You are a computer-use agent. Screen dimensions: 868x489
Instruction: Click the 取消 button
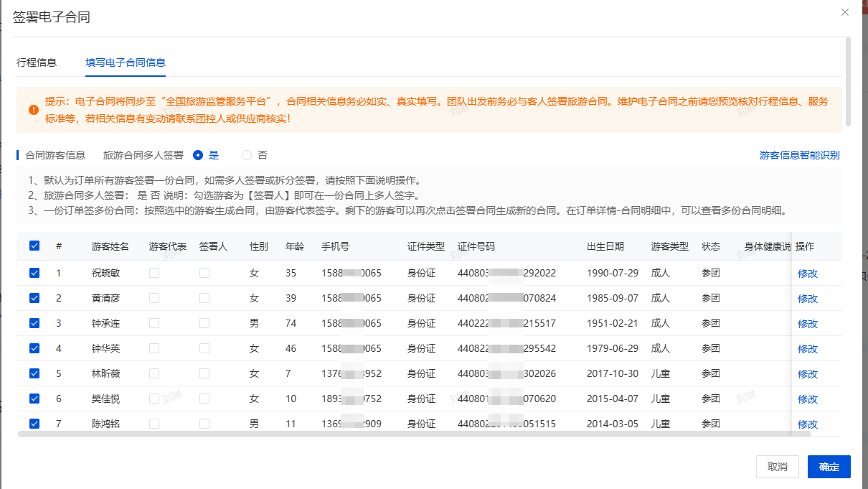click(778, 467)
